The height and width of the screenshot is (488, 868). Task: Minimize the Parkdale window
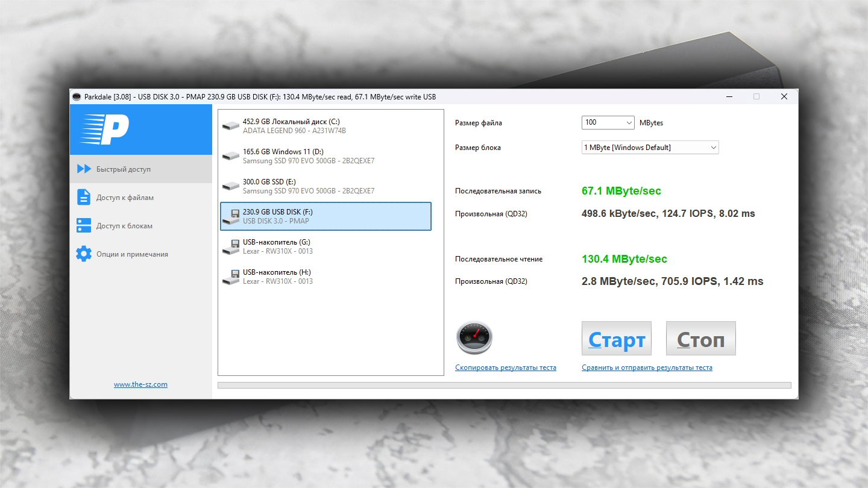(x=729, y=97)
